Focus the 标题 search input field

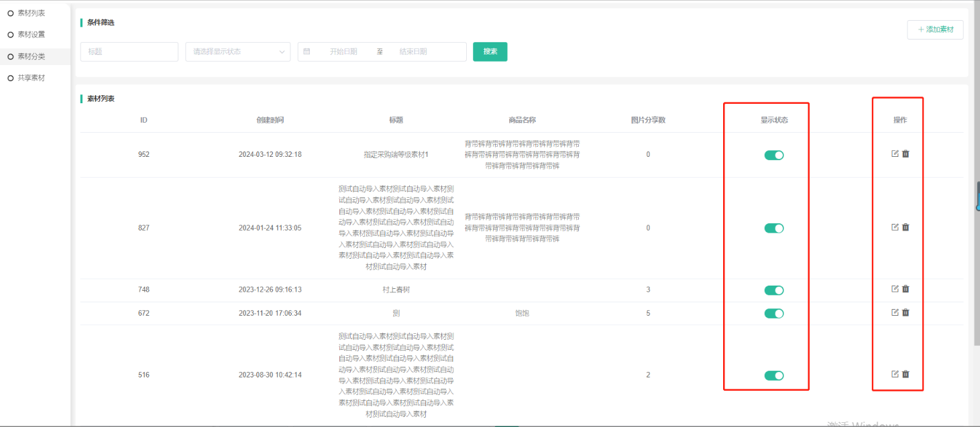click(129, 52)
